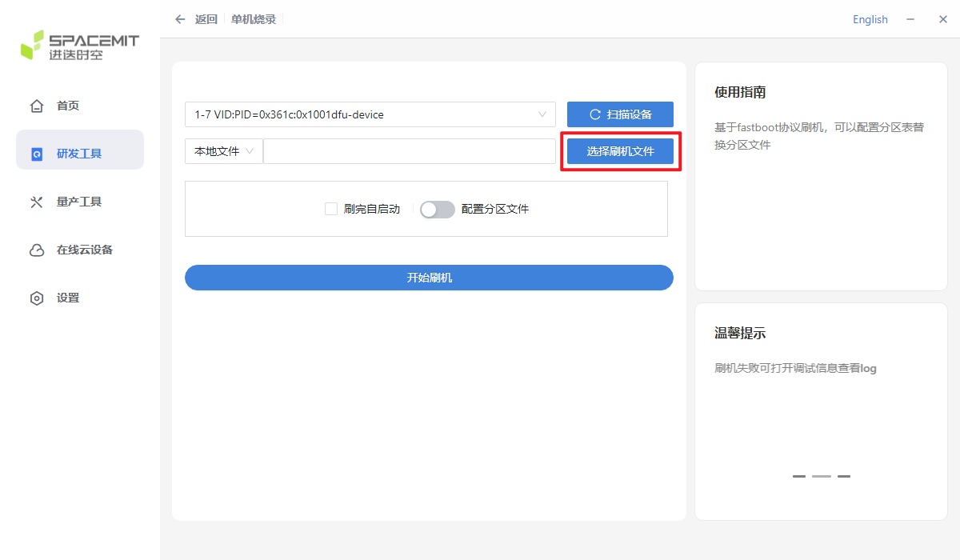Image resolution: width=960 pixels, height=560 pixels.
Task: Click the SpacemiT logo
Action: (80, 45)
